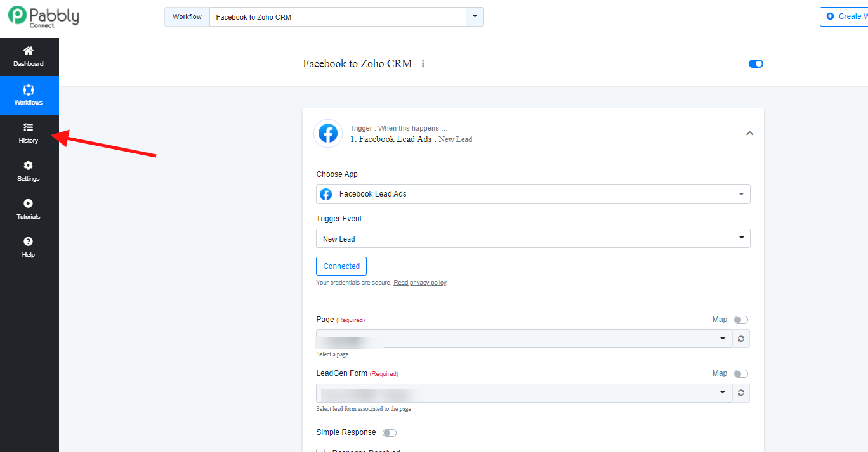868x452 pixels.
Task: Go to Workflows in sidebar
Action: (x=29, y=95)
